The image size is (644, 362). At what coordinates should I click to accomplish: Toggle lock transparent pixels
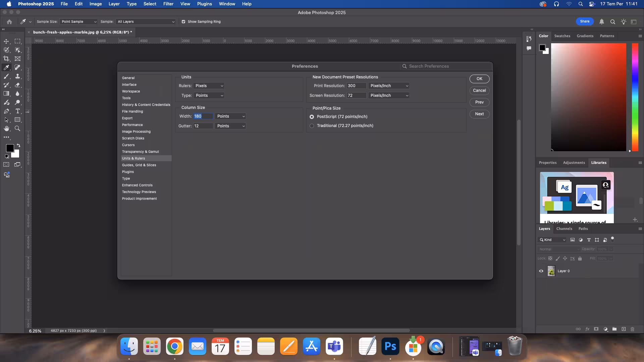pyautogui.click(x=550, y=258)
